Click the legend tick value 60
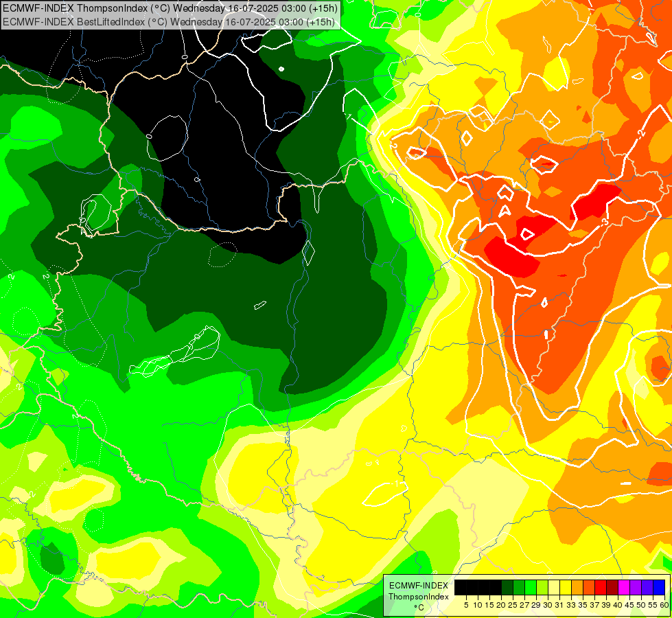 tap(664, 605)
